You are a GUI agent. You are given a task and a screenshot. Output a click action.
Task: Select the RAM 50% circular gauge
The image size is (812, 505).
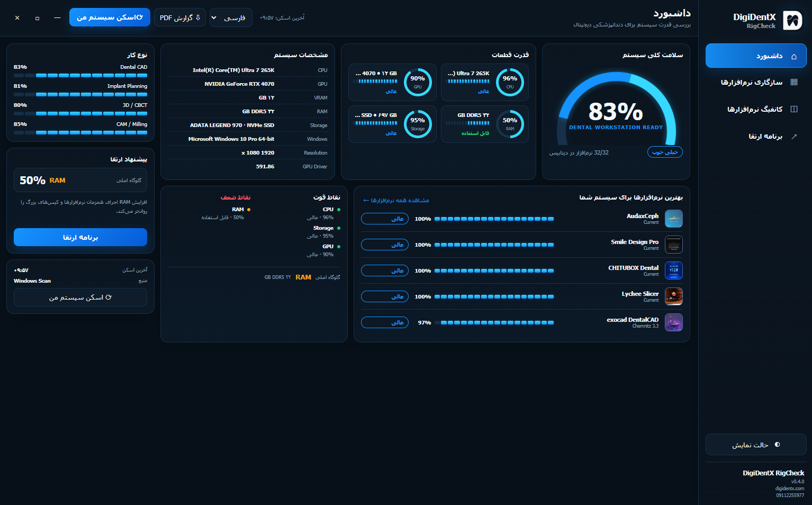510,124
